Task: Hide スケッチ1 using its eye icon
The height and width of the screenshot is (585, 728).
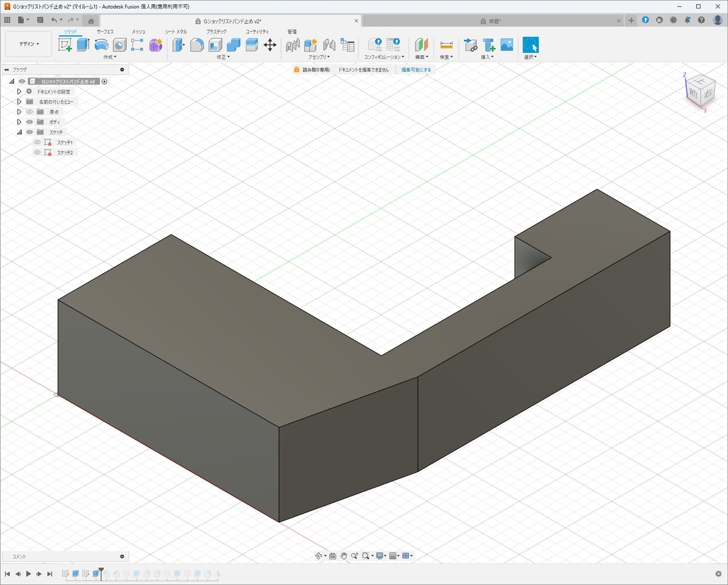Action: (38, 142)
